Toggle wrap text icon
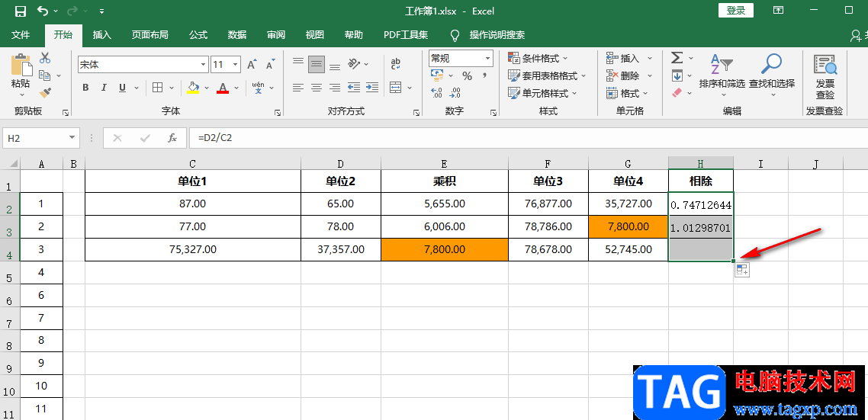The image size is (868, 420). [396, 63]
